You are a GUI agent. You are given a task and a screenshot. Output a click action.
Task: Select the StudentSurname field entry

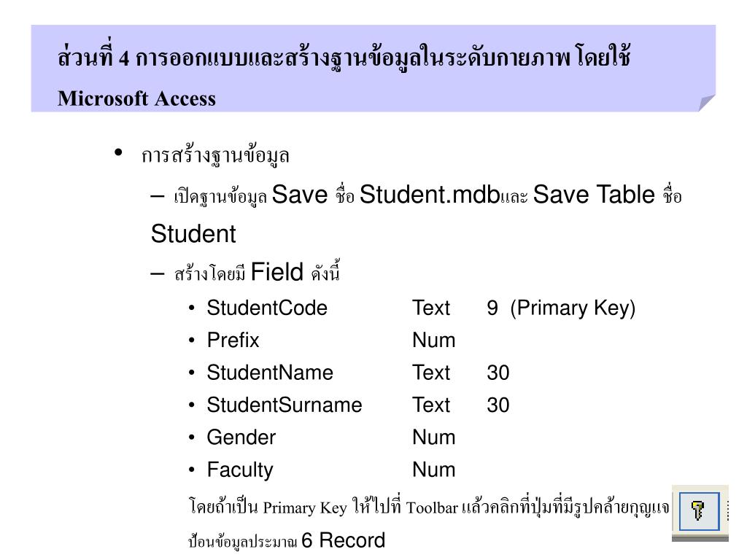(x=285, y=405)
